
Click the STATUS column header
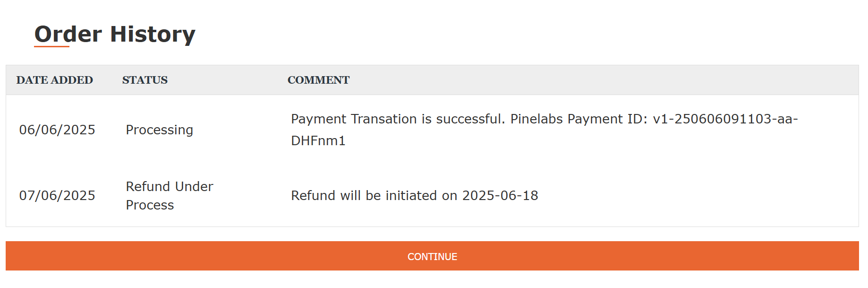(x=145, y=80)
